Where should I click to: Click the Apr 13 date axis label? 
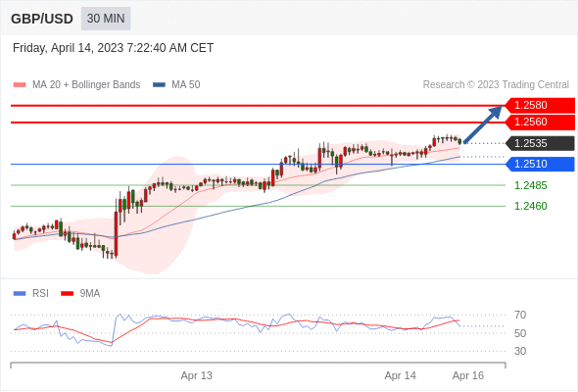[197, 375]
